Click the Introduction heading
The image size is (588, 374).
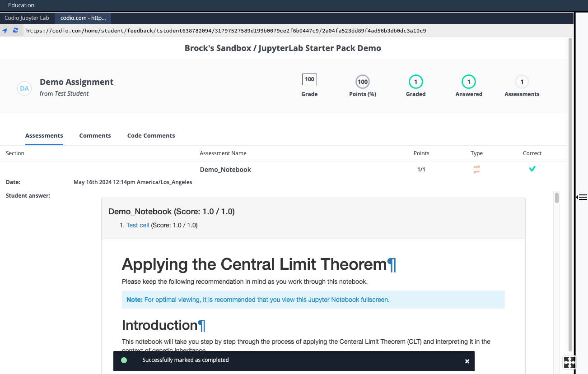click(x=160, y=325)
